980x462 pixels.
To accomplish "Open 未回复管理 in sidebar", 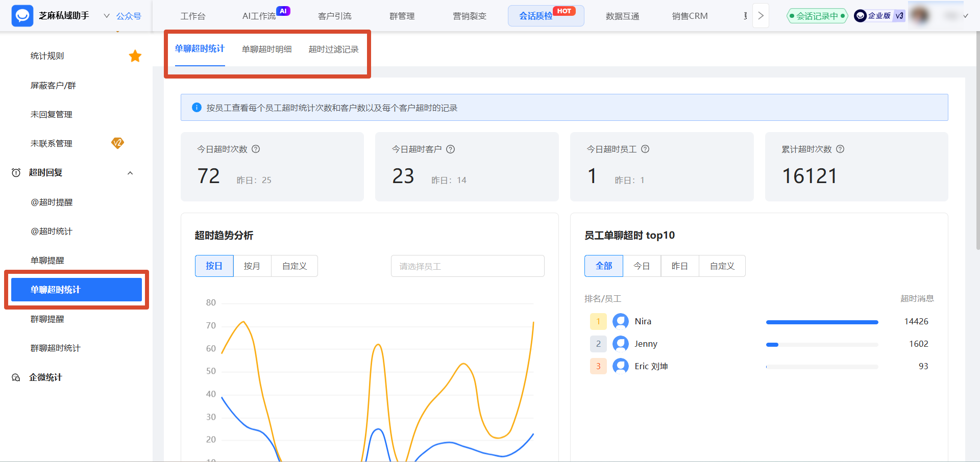I will pos(52,115).
